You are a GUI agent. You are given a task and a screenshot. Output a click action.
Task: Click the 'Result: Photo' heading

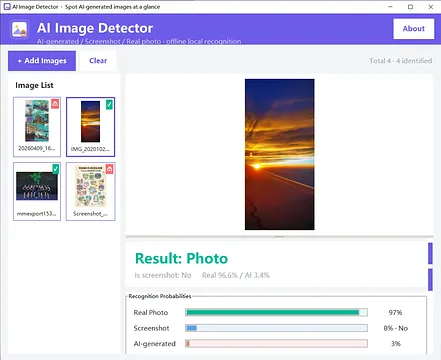[x=181, y=259]
